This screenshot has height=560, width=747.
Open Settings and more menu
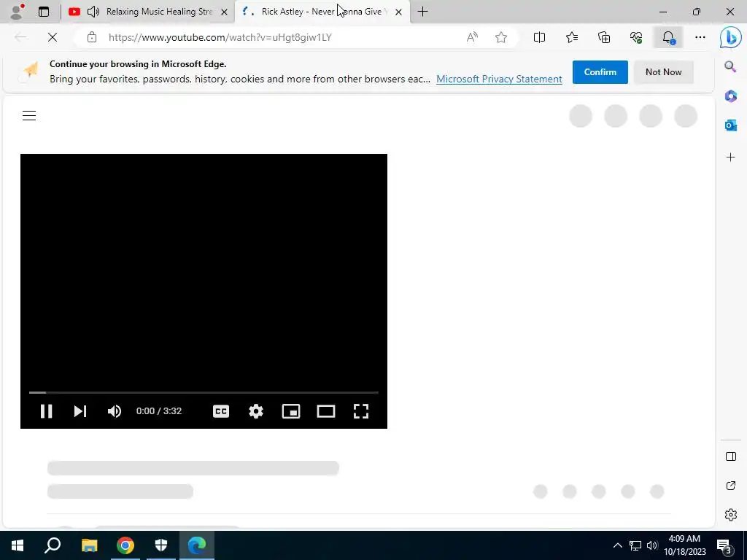700,37
